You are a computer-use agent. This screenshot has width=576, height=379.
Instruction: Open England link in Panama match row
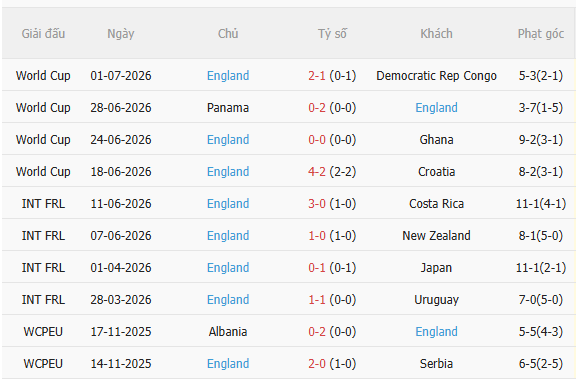click(x=436, y=108)
